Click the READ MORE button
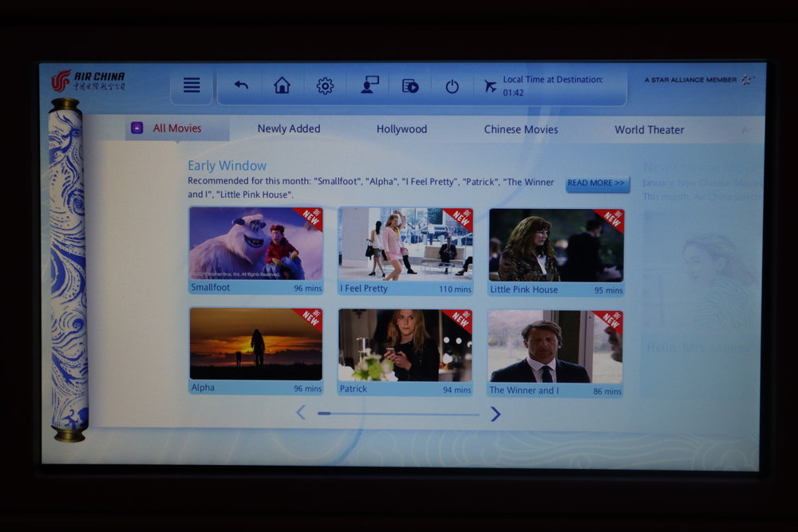This screenshot has width=798, height=532. (x=596, y=183)
